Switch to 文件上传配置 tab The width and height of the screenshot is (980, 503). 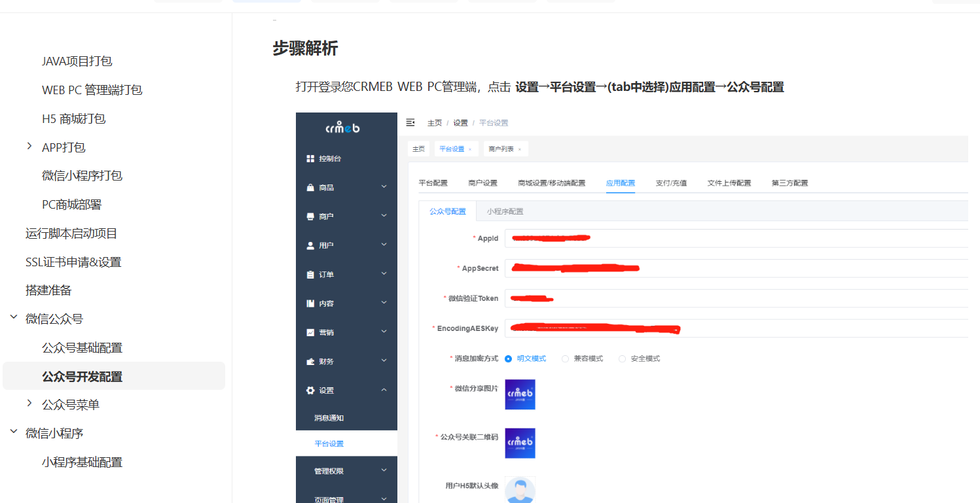pyautogui.click(x=729, y=183)
